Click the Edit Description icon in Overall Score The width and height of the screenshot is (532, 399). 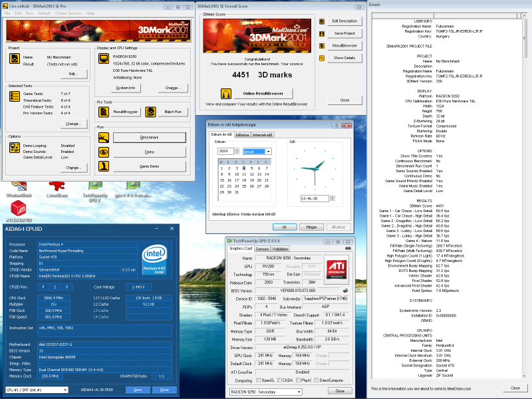click(x=322, y=21)
